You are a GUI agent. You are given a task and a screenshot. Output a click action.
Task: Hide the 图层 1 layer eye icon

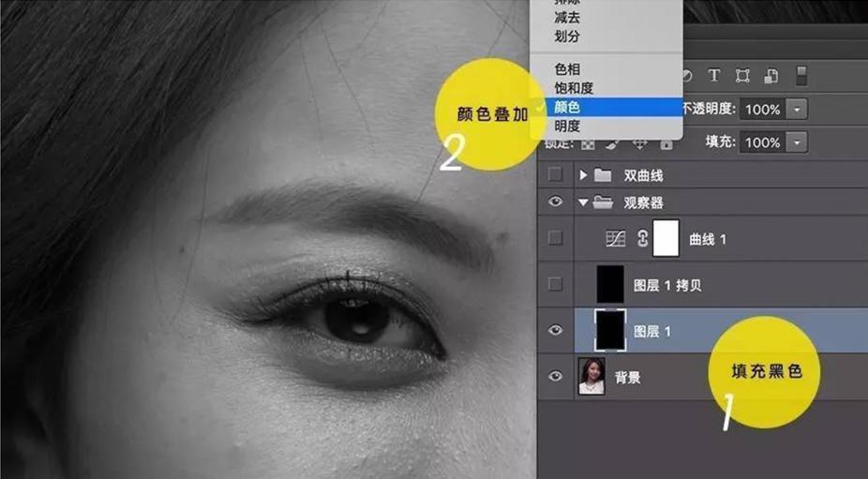pyautogui.click(x=555, y=331)
